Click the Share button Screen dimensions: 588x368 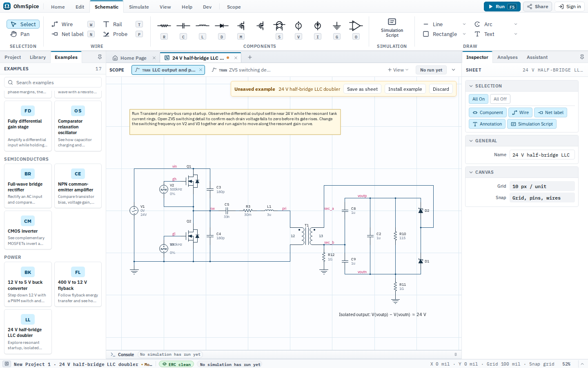(538, 7)
